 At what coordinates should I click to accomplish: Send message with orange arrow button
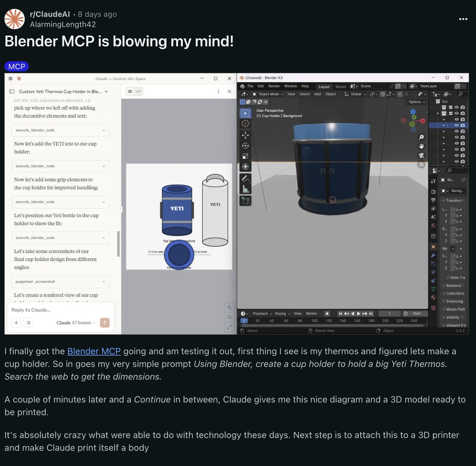tap(105, 323)
